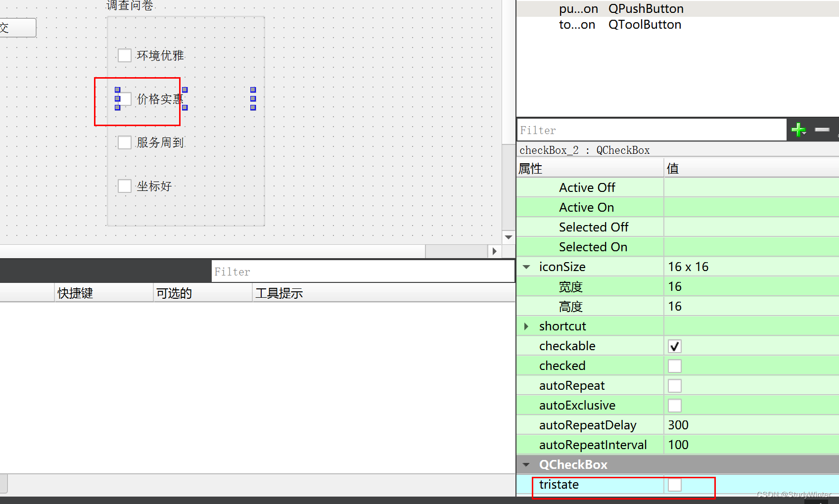Viewport: 839px width, 504px height.
Task: Expand the shortcut property
Action: pyautogui.click(x=526, y=326)
